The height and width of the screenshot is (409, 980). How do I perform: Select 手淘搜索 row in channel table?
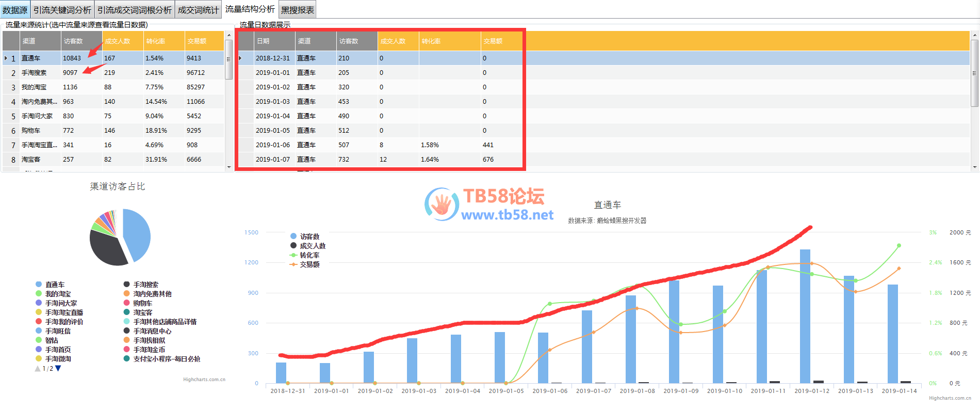(x=34, y=73)
